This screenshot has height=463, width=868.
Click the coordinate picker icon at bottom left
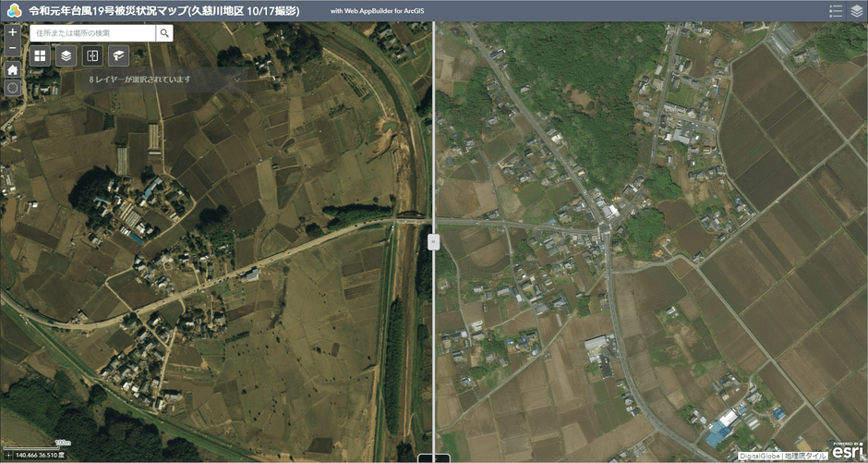point(7,455)
